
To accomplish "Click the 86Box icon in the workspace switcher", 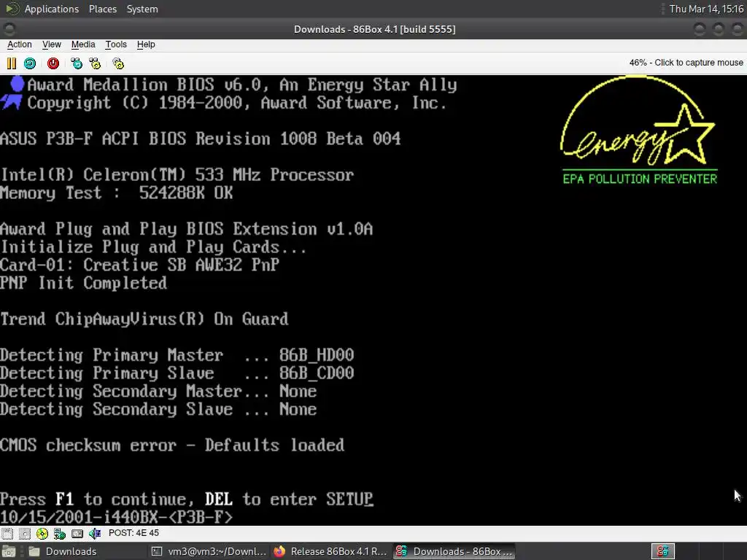I will pos(662,551).
